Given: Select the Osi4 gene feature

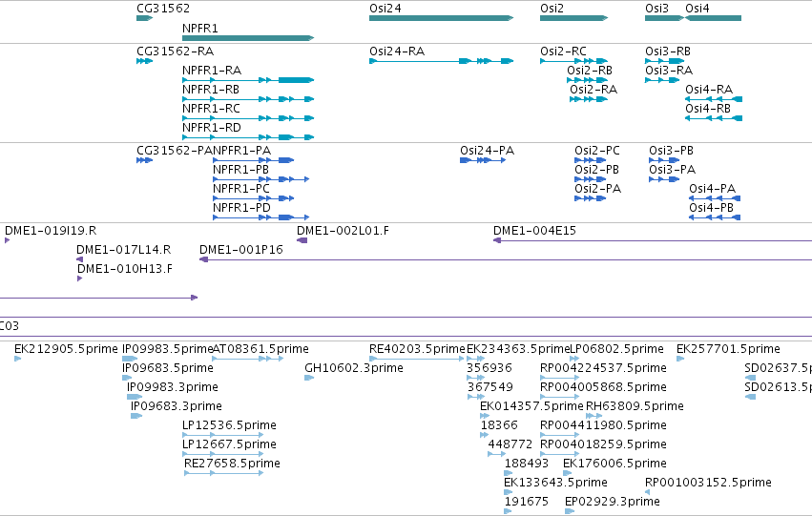Looking at the screenshot, I should (714, 18).
